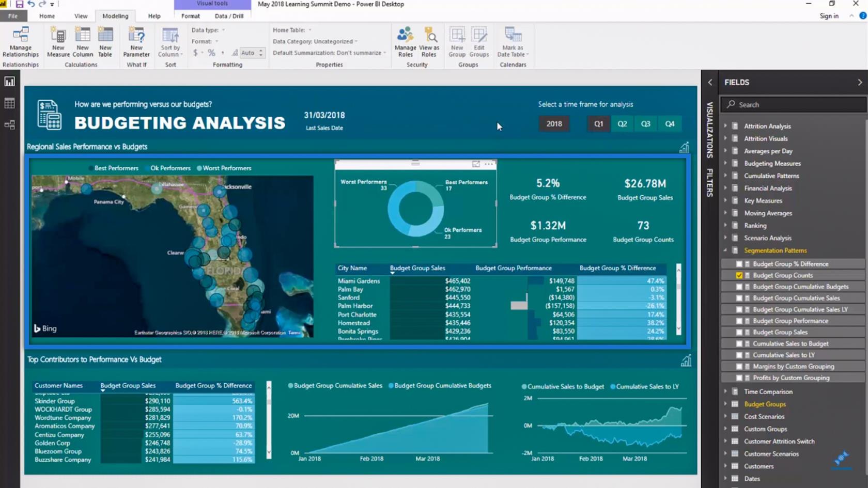
Task: Create a New Table
Action: [105, 42]
